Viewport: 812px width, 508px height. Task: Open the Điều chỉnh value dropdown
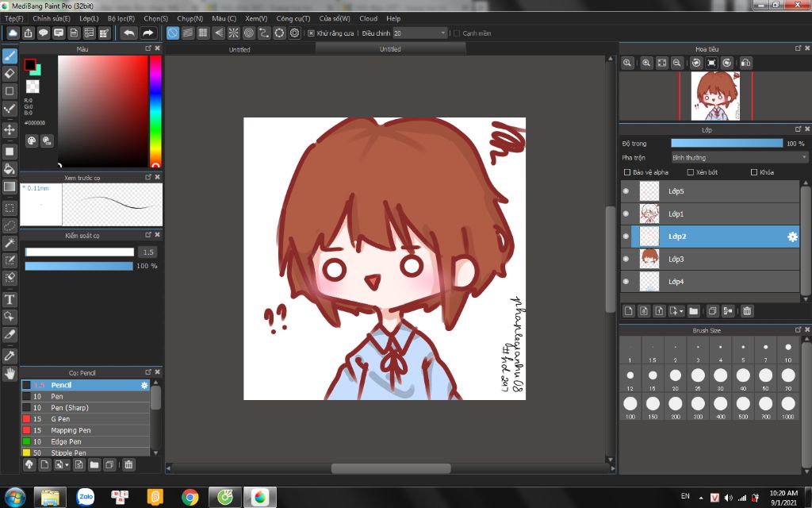coord(420,33)
